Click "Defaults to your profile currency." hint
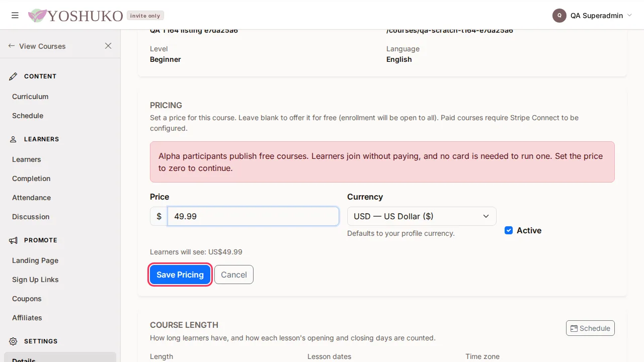This screenshot has height=362, width=644. (x=401, y=233)
